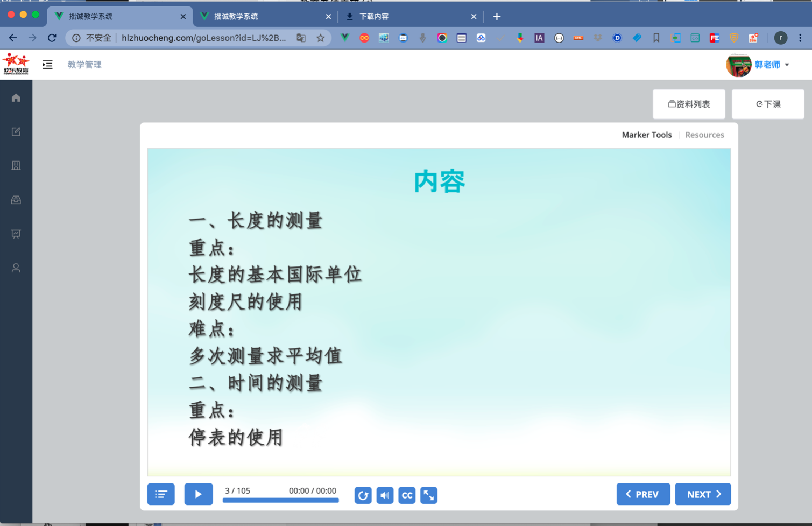Click the address bar URL
Screen dimensions: 812x526
coord(203,38)
